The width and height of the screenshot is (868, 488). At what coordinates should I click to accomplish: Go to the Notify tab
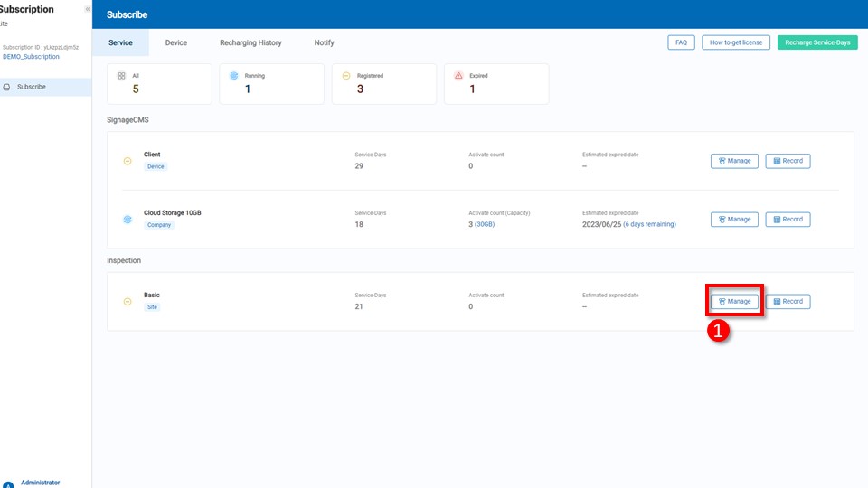click(324, 42)
